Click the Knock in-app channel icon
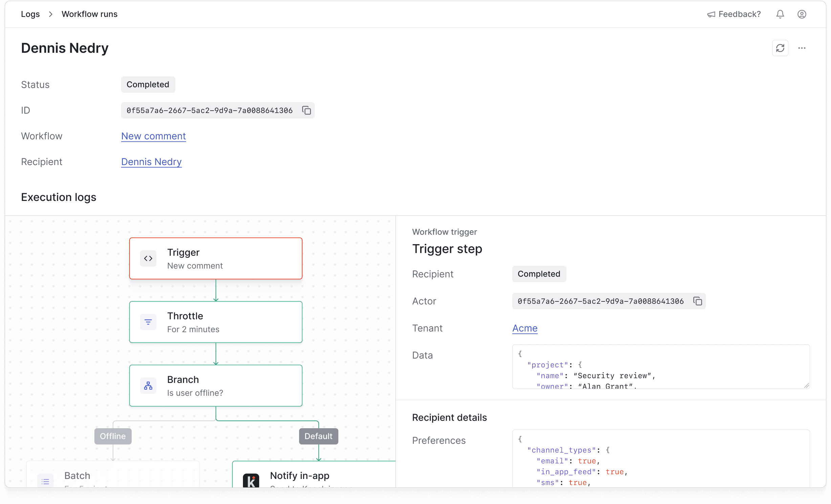This screenshot has width=831, height=504. point(251,480)
